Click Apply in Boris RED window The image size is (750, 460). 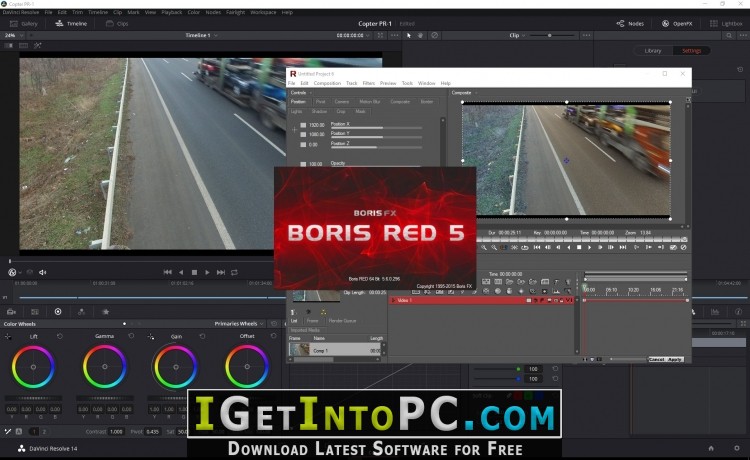(675, 359)
